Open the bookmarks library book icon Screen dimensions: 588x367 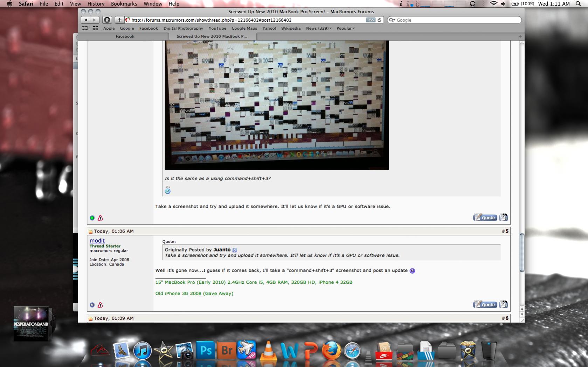tap(85, 28)
